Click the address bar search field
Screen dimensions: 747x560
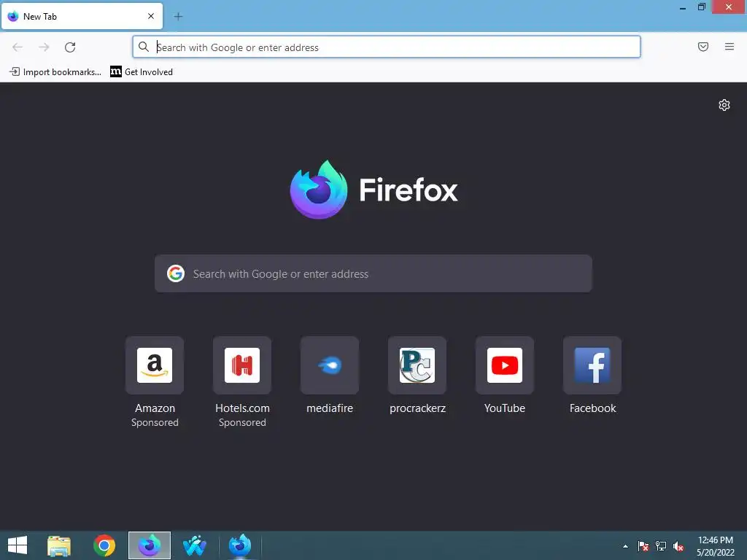(387, 47)
